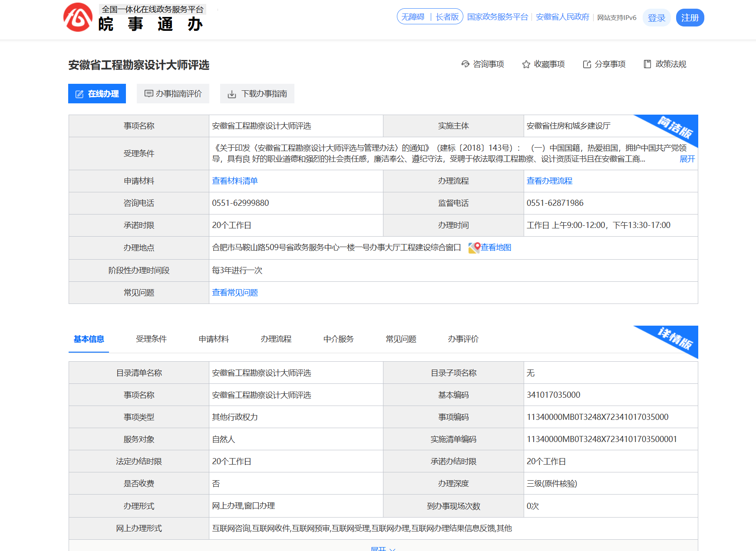This screenshot has width=756, height=551.
Task: Open the 查看材料清单 link
Action: pos(235,181)
